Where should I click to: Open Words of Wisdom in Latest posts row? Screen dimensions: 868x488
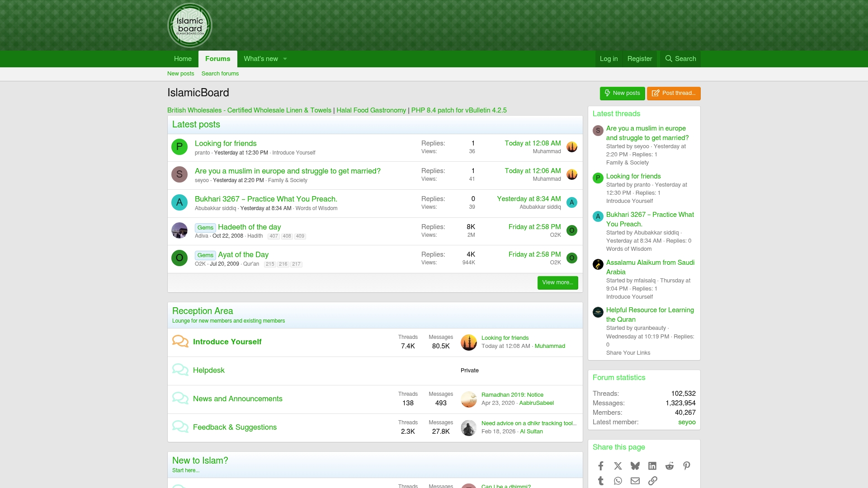click(x=316, y=208)
